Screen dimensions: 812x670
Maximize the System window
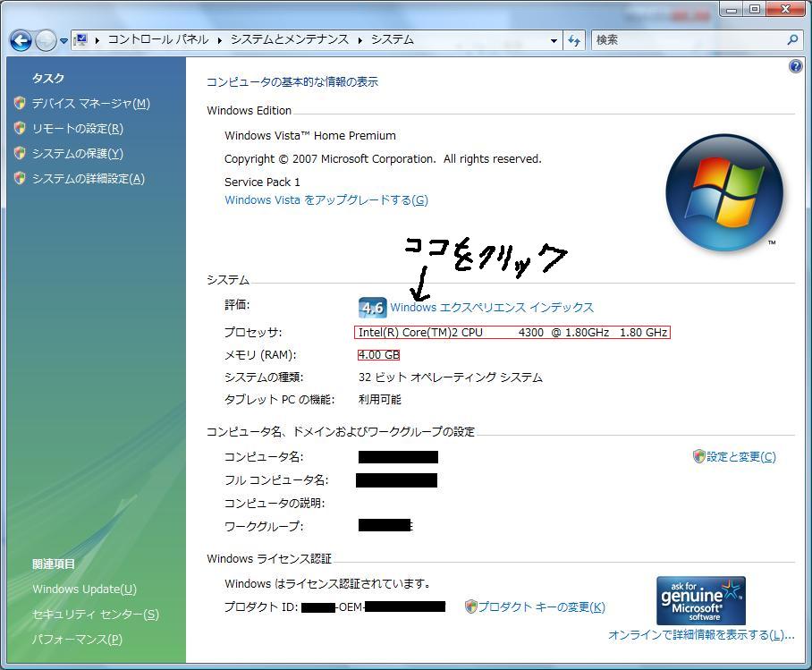(755, 9)
